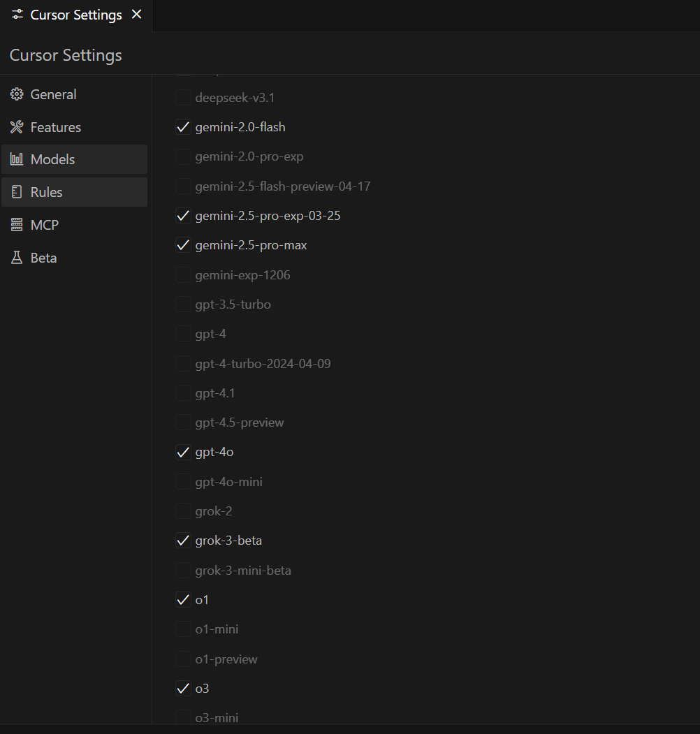The width and height of the screenshot is (700, 734).
Task: Click the gemini-2.0-flash model label
Action: [240, 127]
